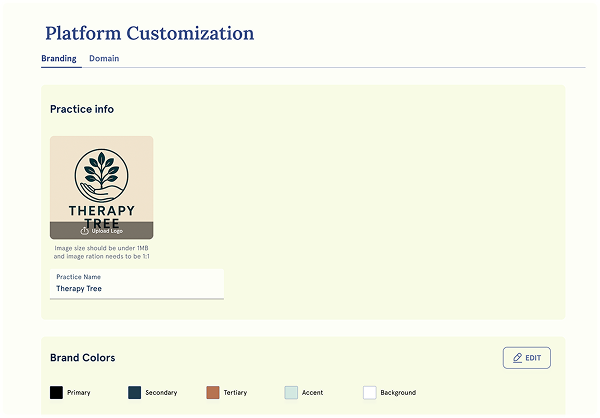The image size is (600, 418).
Task: Click the Upload Logo overlay text
Action: click(106, 231)
